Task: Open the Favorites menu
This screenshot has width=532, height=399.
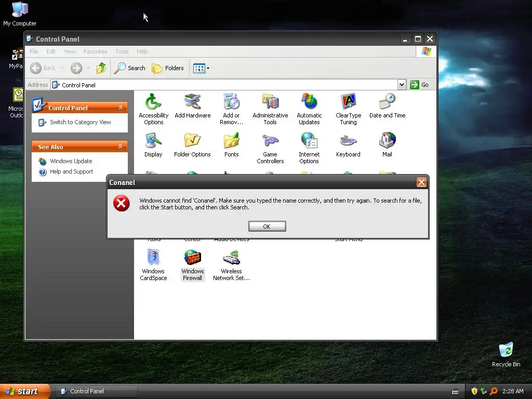Action: (96, 51)
